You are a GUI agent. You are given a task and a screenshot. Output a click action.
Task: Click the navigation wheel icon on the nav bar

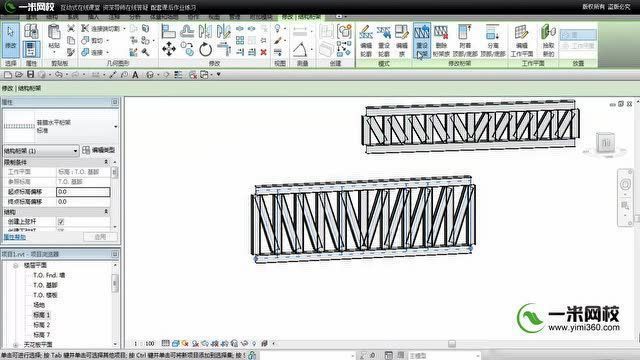(625, 184)
